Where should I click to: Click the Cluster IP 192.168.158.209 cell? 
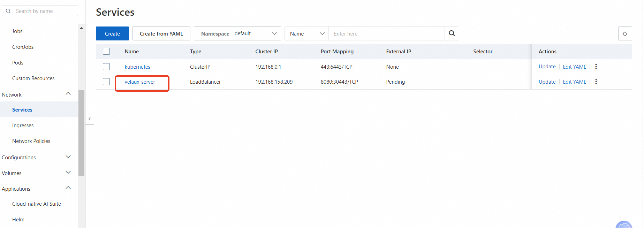point(274,82)
